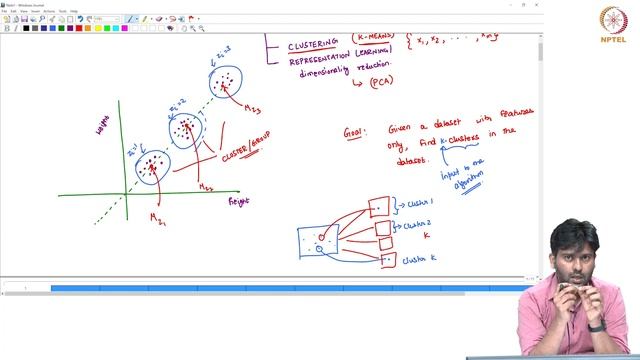The height and width of the screenshot is (360, 640).
Task: Open the Insert menu
Action: 36,11
